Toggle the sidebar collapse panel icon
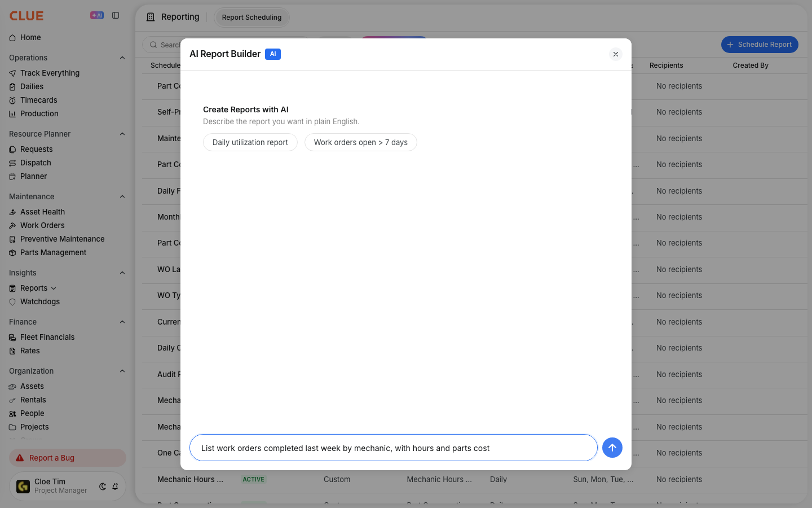The height and width of the screenshot is (508, 812). pos(116,15)
